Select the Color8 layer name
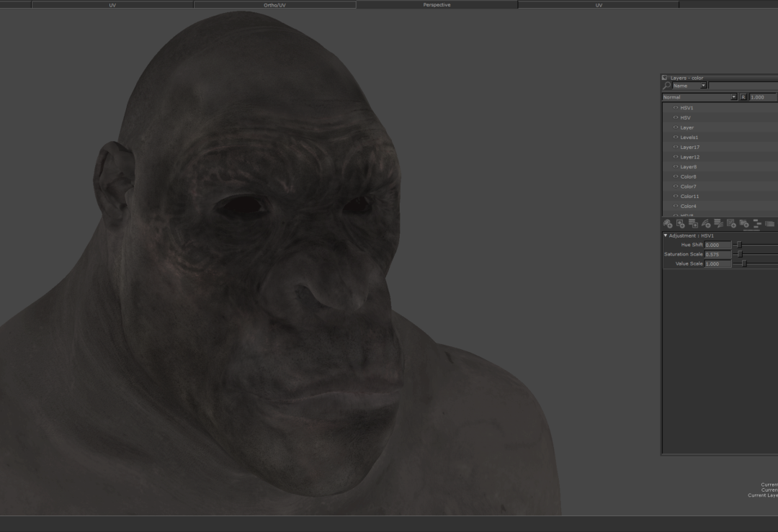 (688, 176)
